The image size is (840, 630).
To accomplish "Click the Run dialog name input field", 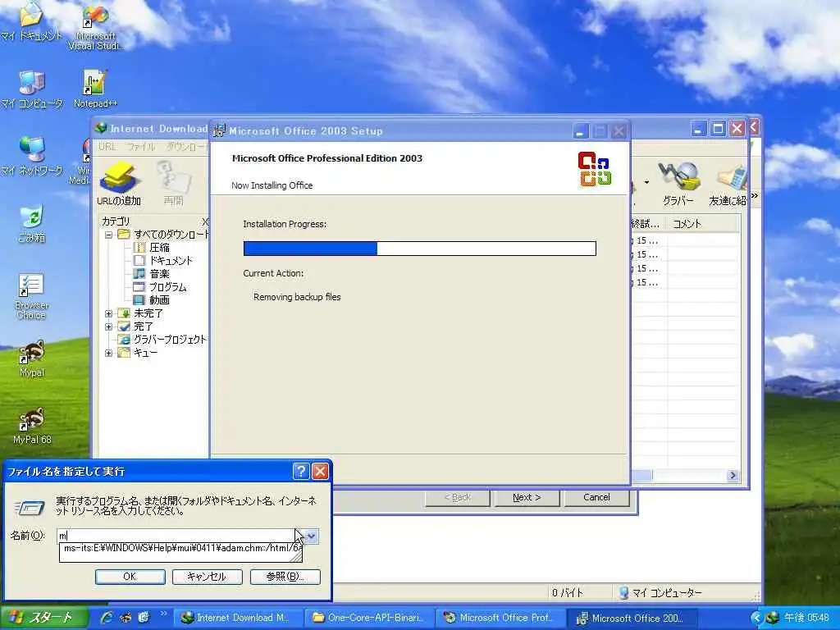I will (180, 536).
